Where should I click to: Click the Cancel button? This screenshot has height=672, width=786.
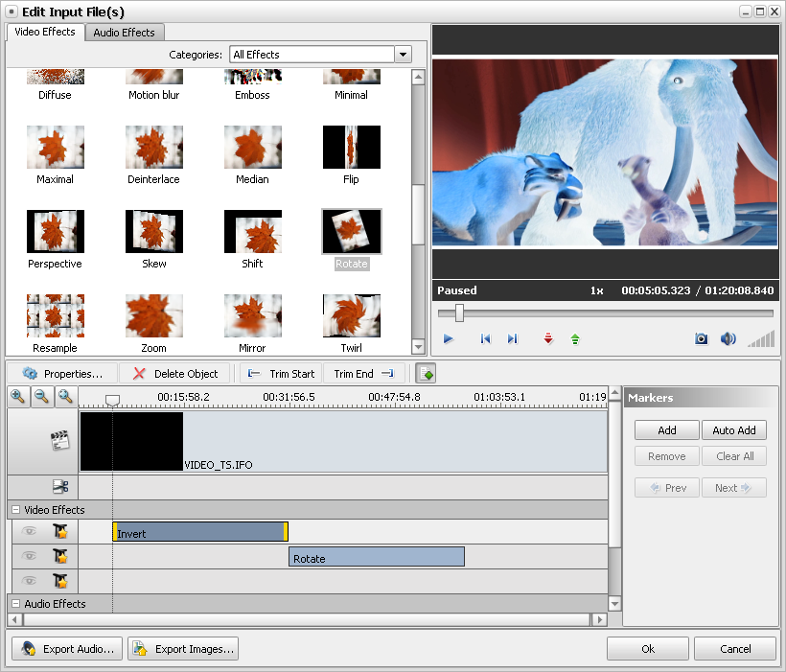pyautogui.click(x=735, y=649)
